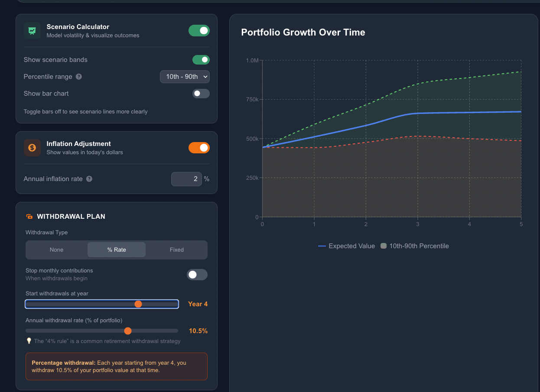The image size is (540, 392).
Task: Click the Annual inflation rate help icon
Action: coord(89,179)
